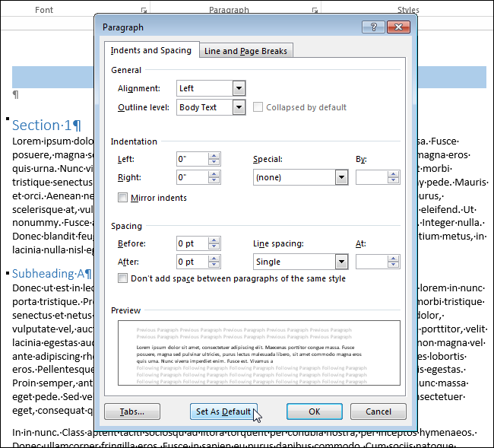Decrease After spacing with down arrow
The height and width of the screenshot is (448, 494).
[214, 265]
